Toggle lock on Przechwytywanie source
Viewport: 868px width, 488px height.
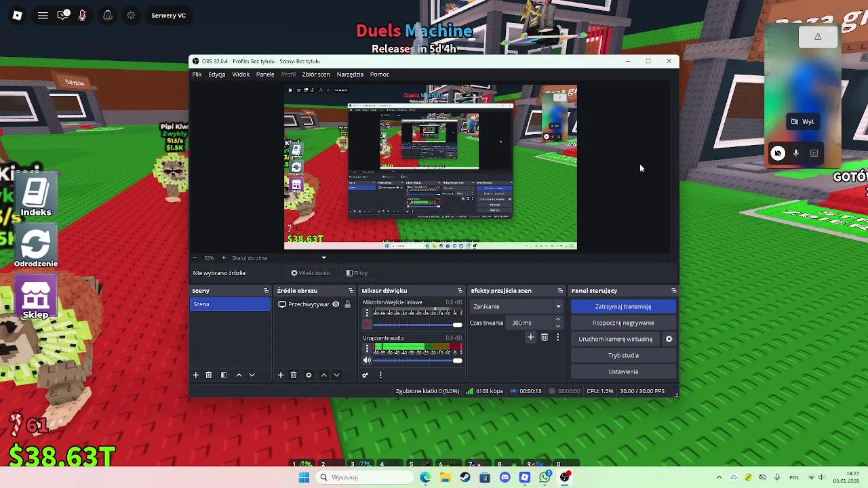click(348, 304)
